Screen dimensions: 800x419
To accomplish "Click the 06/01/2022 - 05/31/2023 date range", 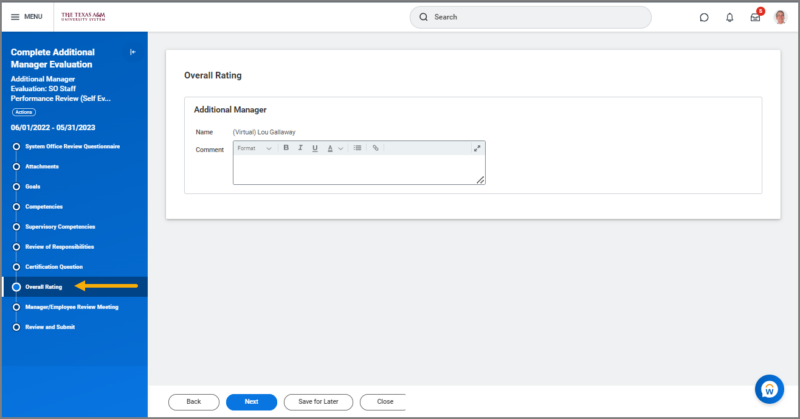I will pos(53,128).
